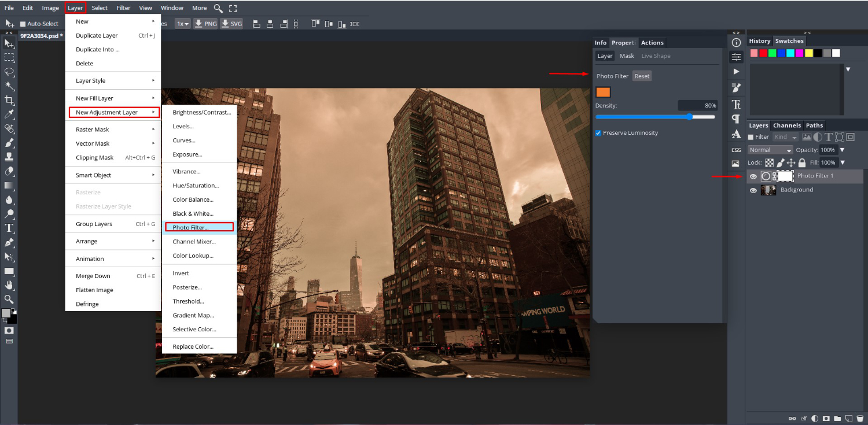Expand the layer Opacity dropdown arrow

pos(842,150)
